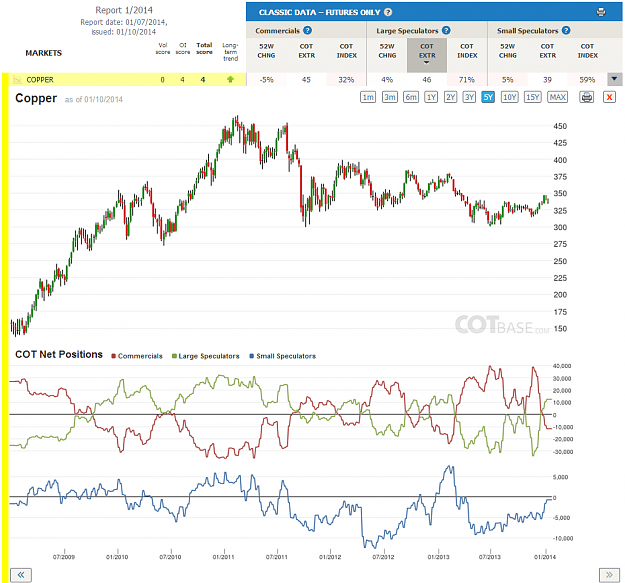
Task: Set chart range to 1Y
Action: (x=431, y=97)
